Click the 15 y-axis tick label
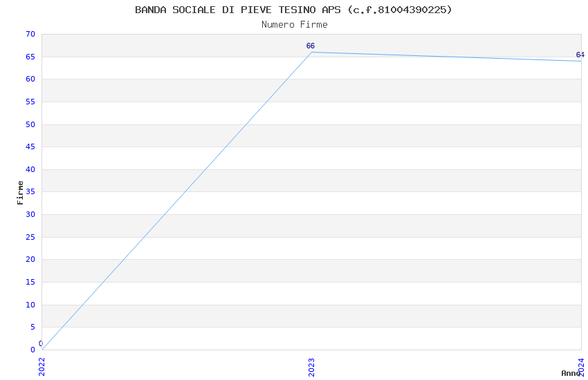 [x=30, y=283]
